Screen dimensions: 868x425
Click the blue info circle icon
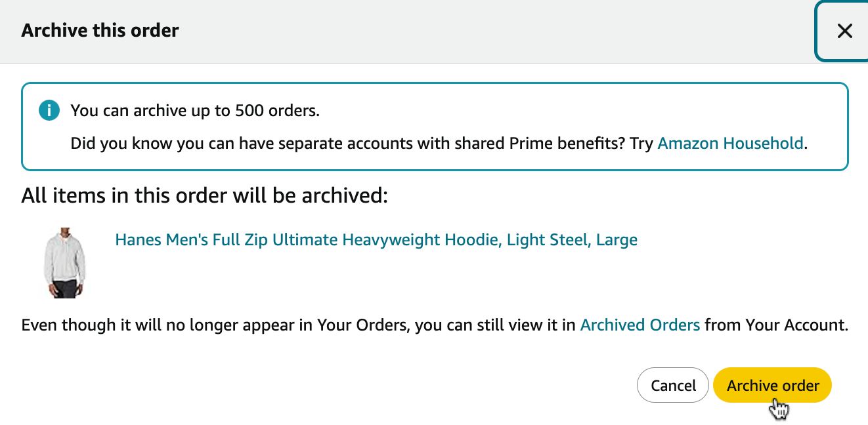pos(49,110)
